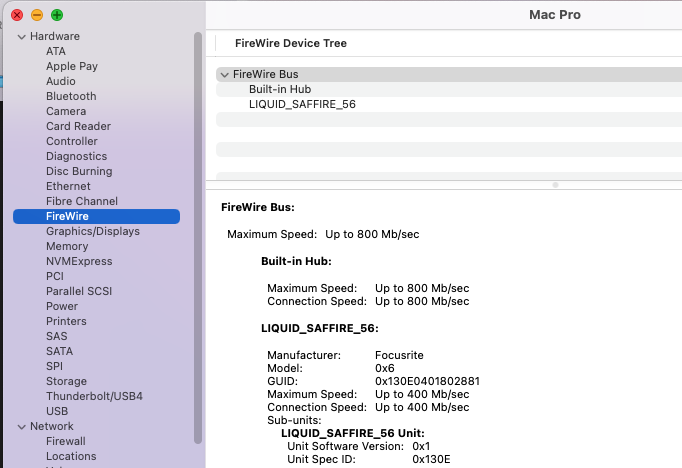Click the Mac Pro window title
Viewport: 682px width, 468px height.
555,15
